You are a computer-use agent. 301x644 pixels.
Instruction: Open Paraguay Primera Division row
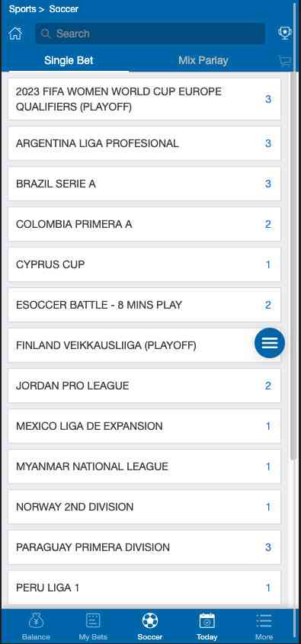(x=144, y=547)
